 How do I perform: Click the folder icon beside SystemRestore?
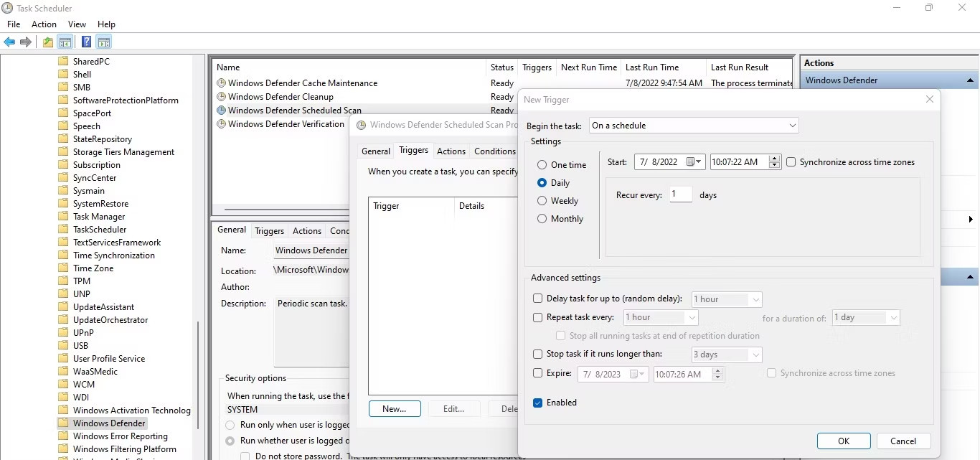63,204
